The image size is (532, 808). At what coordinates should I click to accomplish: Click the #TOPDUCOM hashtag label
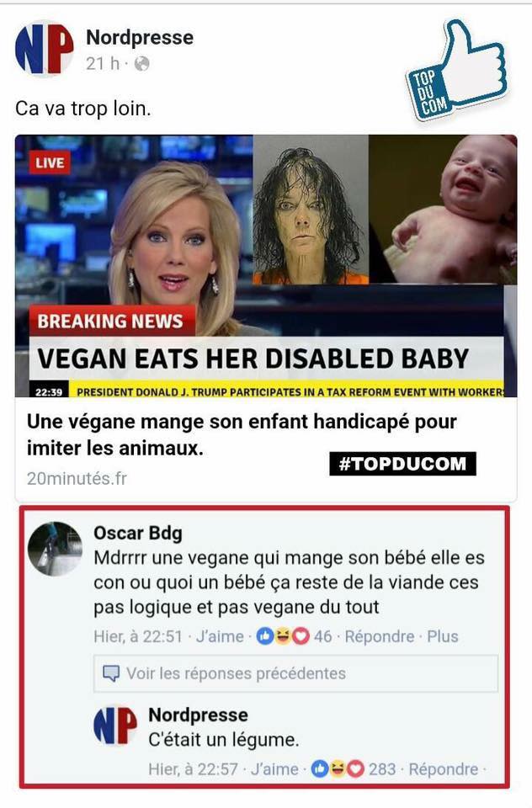402,463
